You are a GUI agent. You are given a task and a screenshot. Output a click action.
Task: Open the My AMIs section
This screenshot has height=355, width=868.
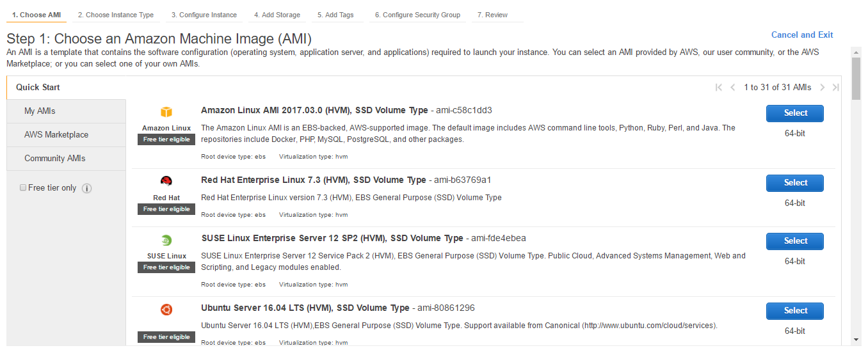40,111
